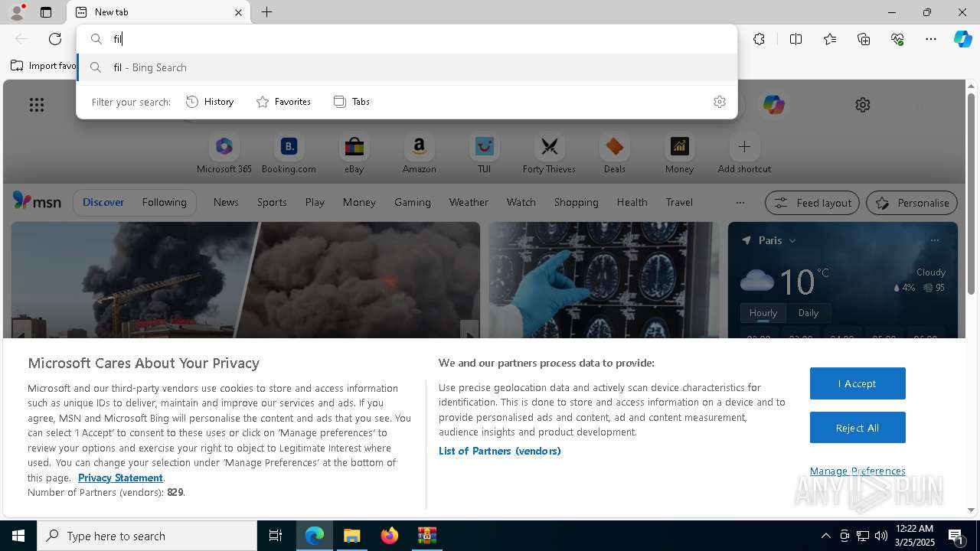Expand Paris location dropdown
The width and height of the screenshot is (980, 551).
792,240
